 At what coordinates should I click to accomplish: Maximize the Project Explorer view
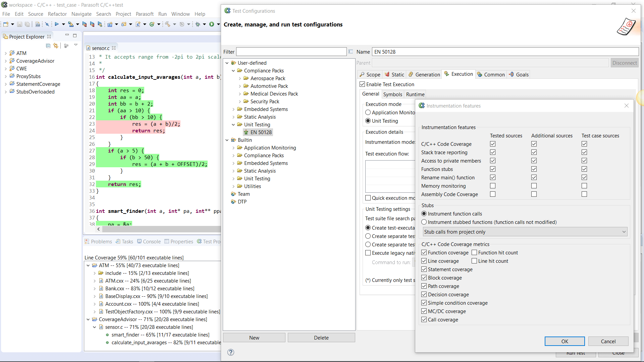coord(75,36)
